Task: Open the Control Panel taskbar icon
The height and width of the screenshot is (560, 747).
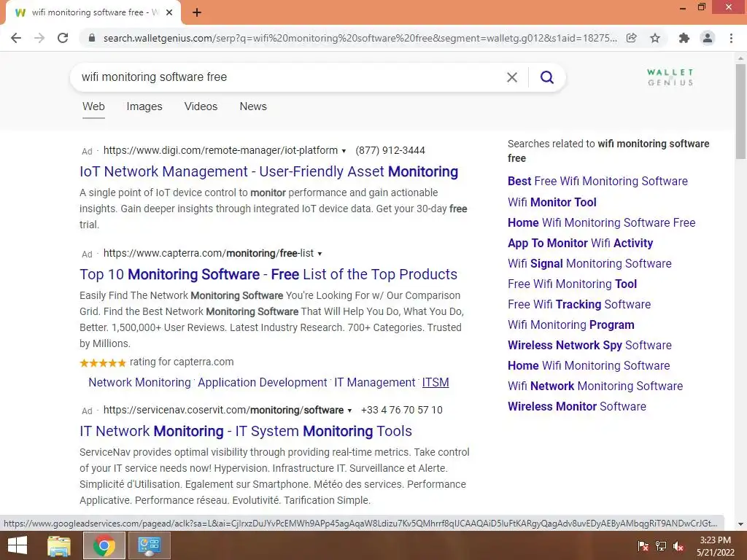Action: click(149, 545)
